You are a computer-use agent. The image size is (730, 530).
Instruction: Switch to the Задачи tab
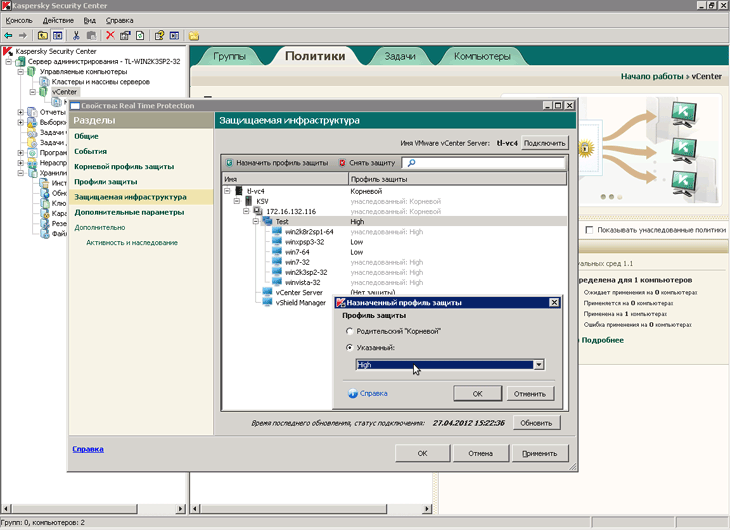pos(400,56)
